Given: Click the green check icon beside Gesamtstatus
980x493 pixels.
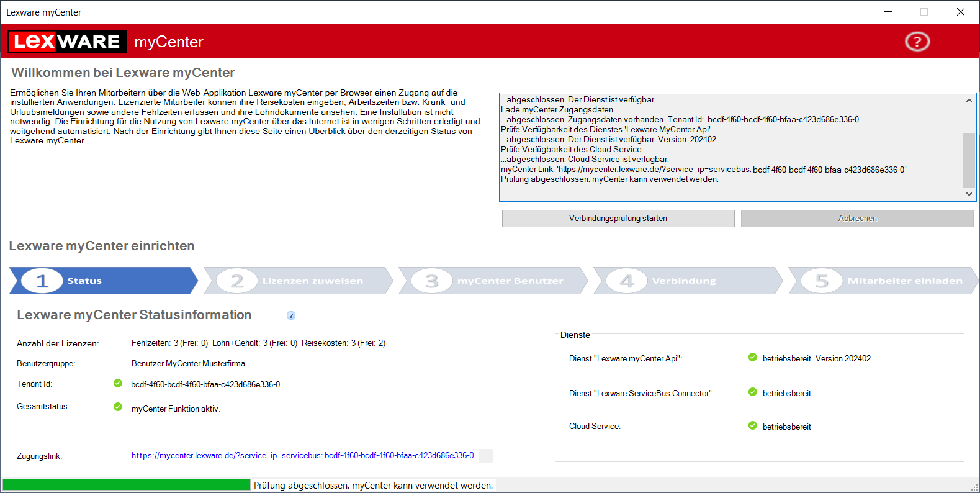Looking at the screenshot, I should (118, 407).
